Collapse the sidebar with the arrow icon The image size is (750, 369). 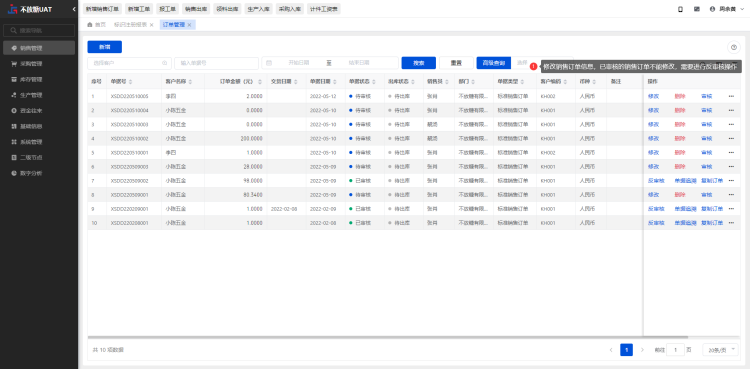tap(74, 9)
